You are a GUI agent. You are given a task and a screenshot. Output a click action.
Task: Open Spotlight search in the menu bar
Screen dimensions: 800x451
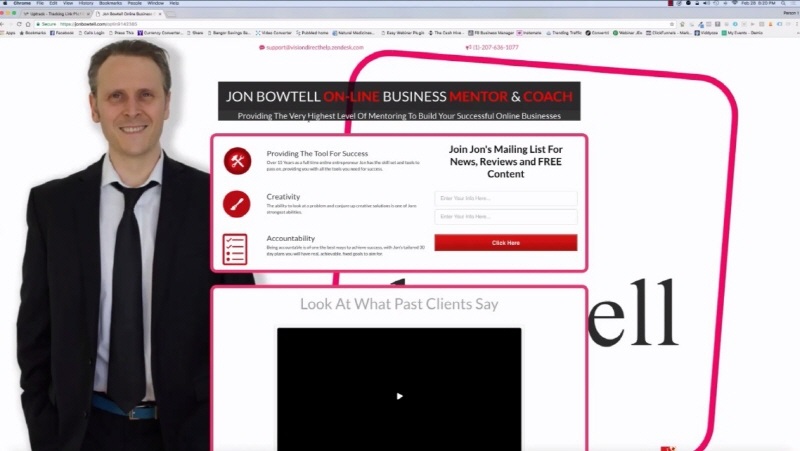(x=783, y=3)
